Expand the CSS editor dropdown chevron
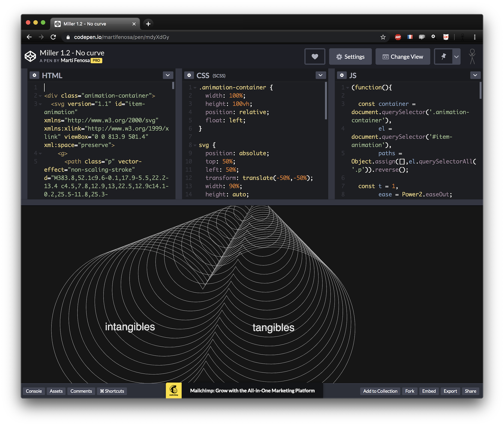Screen dimensions: 504x426 (321, 75)
